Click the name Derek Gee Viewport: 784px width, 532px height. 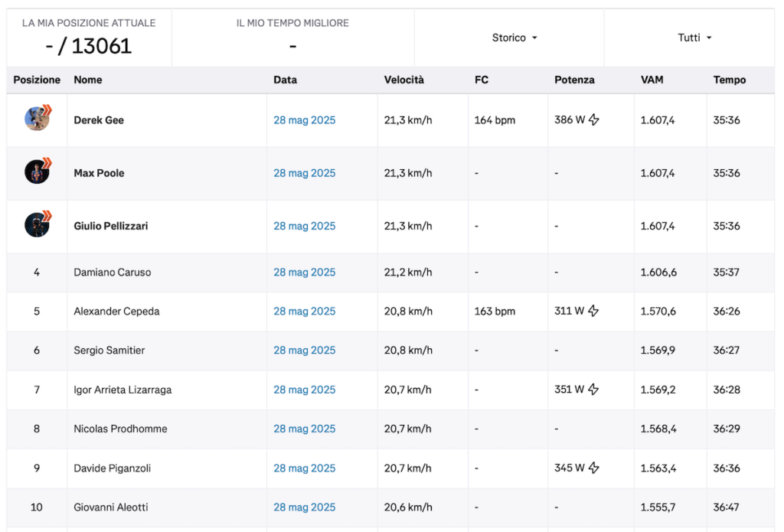click(99, 120)
